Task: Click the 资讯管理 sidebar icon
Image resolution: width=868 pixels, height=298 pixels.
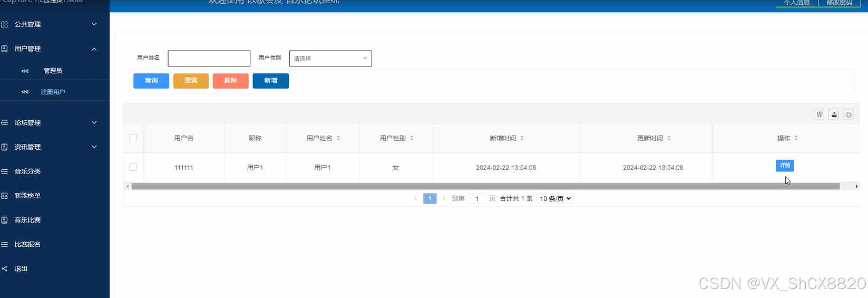Action: [4, 147]
